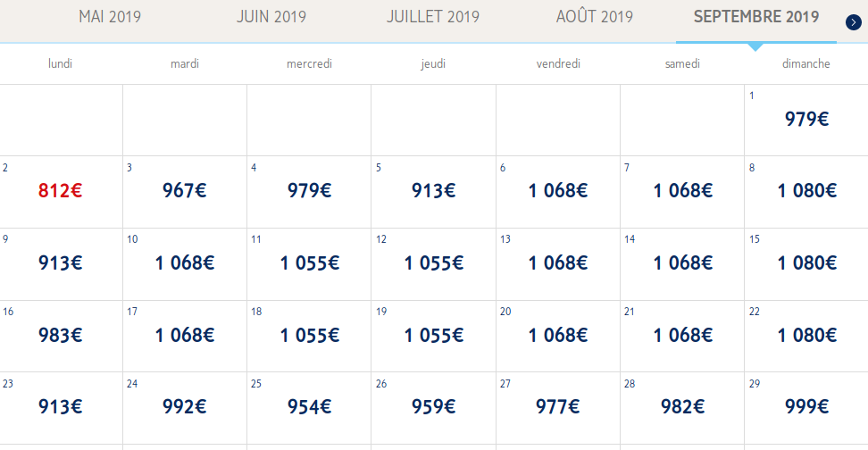Viewport: 868px width, 450px height.
Task: Select the 992€ fare on September 24
Action: pyautogui.click(x=185, y=406)
